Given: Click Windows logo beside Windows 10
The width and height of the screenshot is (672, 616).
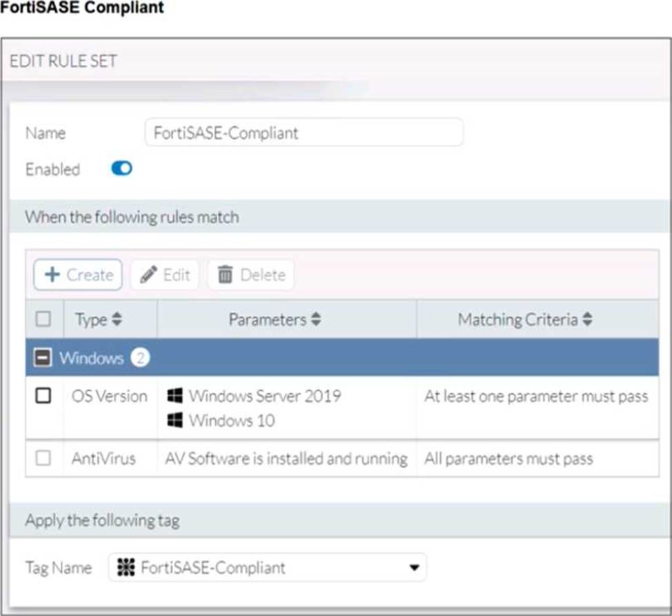Looking at the screenshot, I should [175, 420].
